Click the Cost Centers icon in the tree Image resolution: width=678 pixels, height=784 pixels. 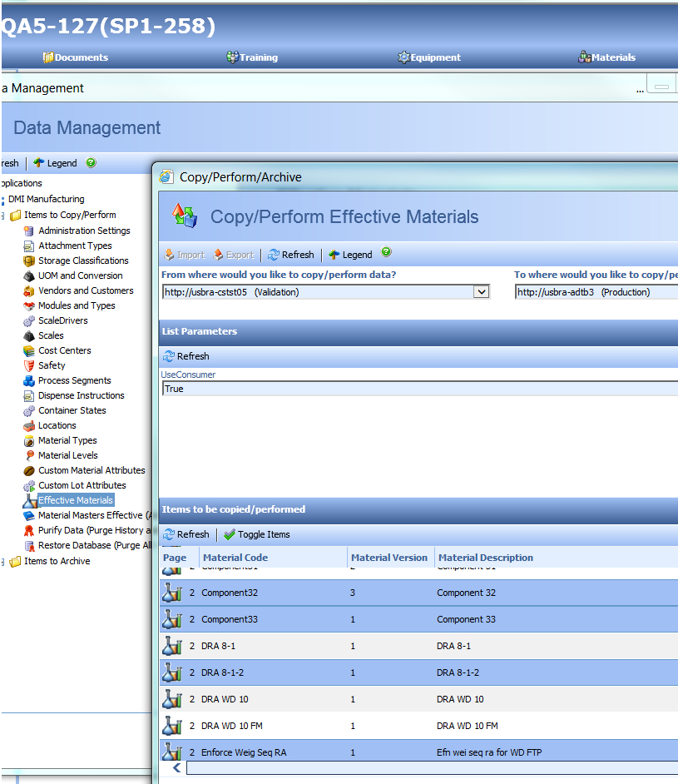[x=29, y=350]
